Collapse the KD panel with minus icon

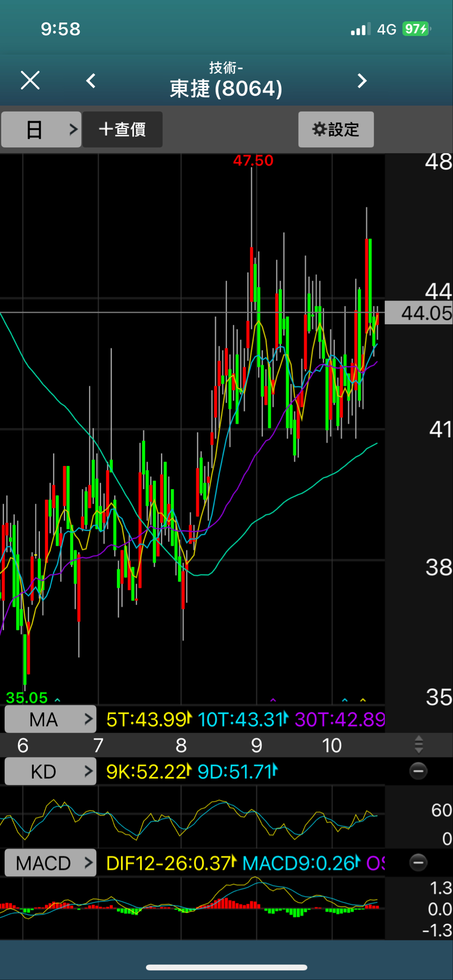[418, 771]
